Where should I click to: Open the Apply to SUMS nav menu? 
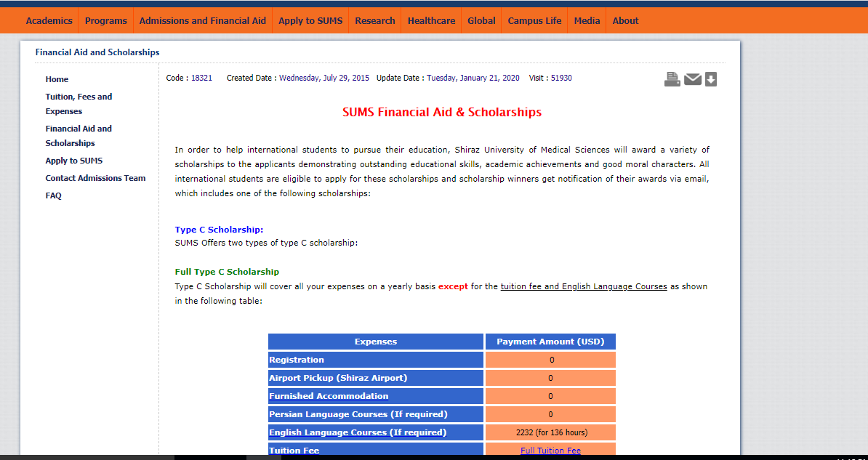[310, 20]
